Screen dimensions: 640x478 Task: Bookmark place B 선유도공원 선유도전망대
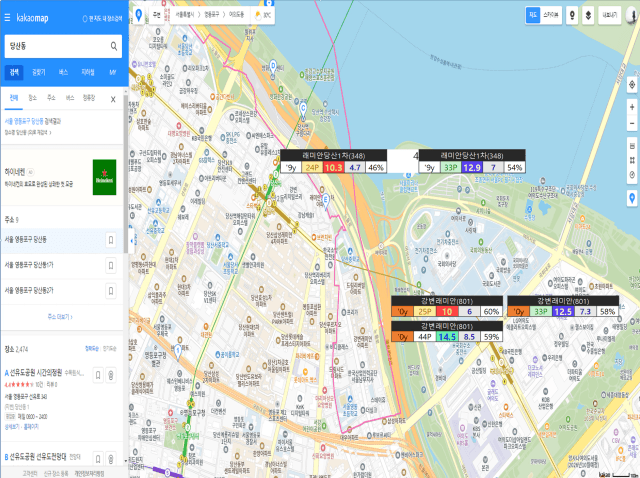[98, 459]
